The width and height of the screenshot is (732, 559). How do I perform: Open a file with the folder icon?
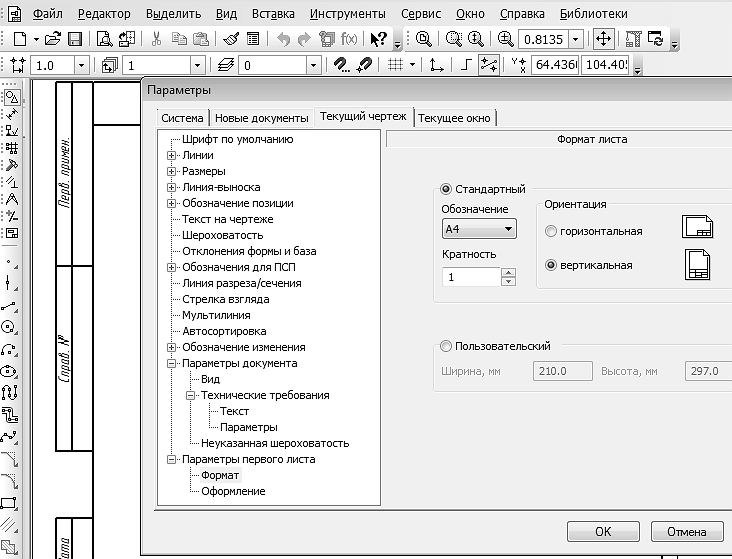click(52, 39)
